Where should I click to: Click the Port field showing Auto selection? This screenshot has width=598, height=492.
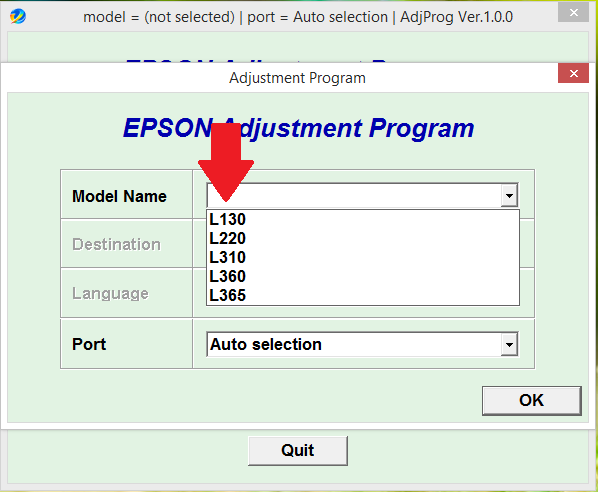pyautogui.click(x=362, y=344)
